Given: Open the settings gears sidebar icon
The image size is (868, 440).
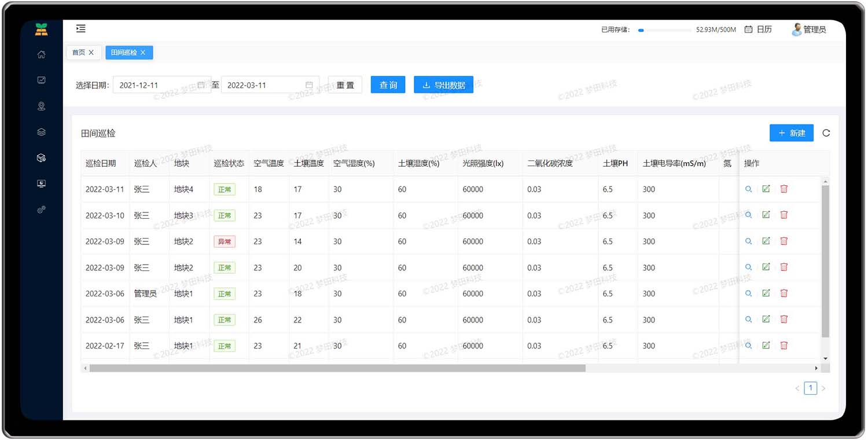Looking at the screenshot, I should tap(41, 210).
